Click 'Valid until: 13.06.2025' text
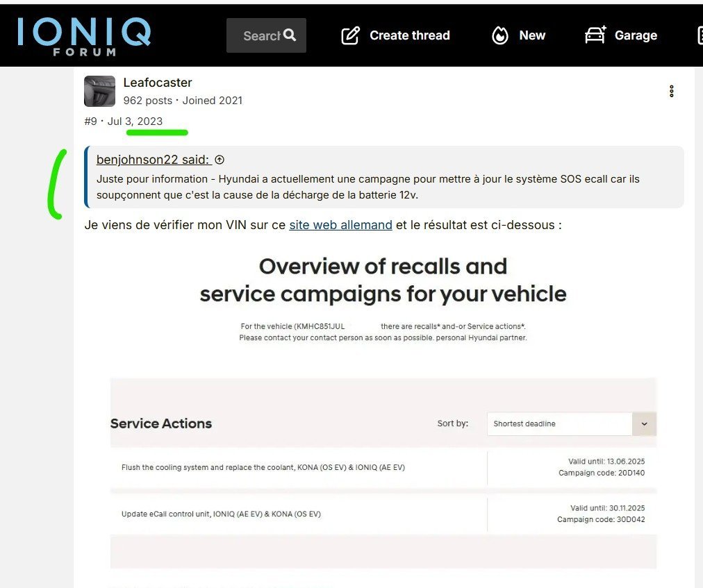Screen dimensions: 703x588 tap(606, 461)
